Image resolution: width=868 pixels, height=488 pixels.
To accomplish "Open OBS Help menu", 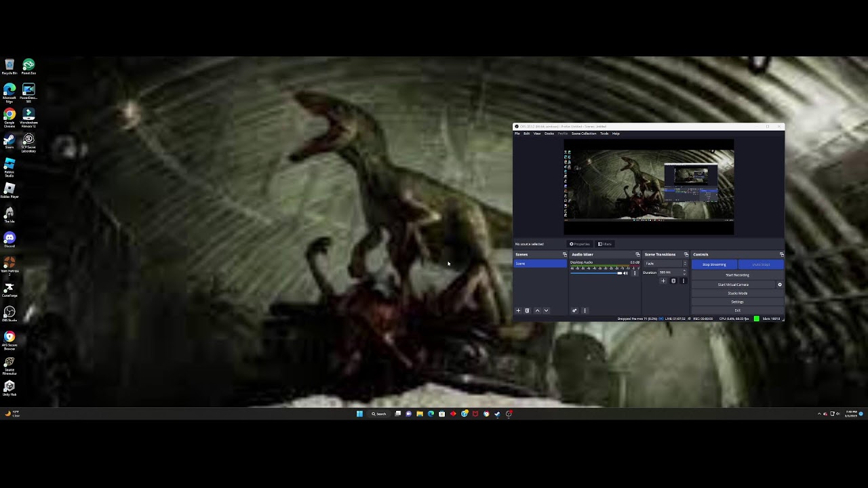I will (x=616, y=134).
